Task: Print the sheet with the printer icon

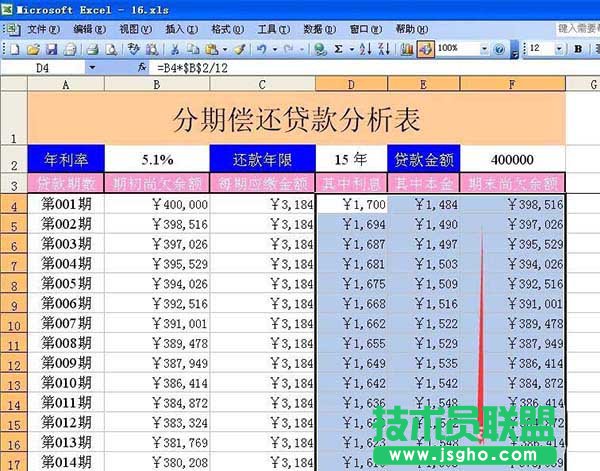Action: [92, 49]
